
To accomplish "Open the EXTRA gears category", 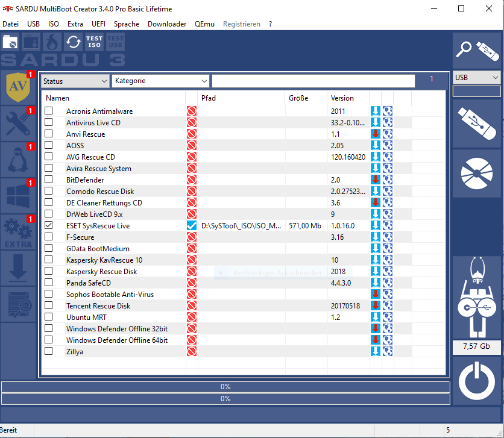I will 18,232.
